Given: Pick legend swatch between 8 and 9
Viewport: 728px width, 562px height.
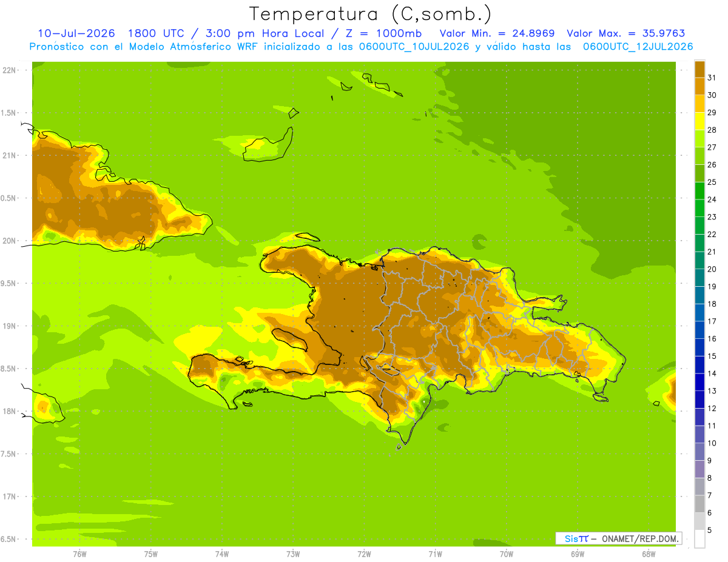Looking at the screenshot, I should pos(699,469).
